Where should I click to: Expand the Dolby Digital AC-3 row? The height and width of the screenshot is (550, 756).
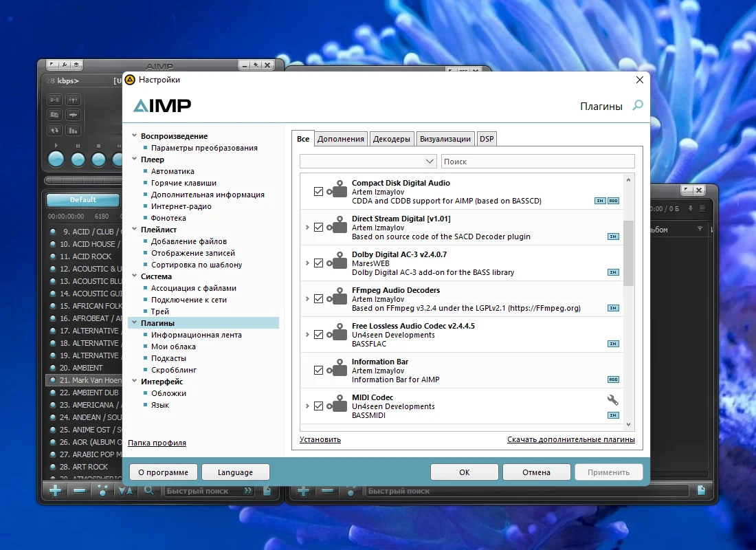[x=307, y=263]
